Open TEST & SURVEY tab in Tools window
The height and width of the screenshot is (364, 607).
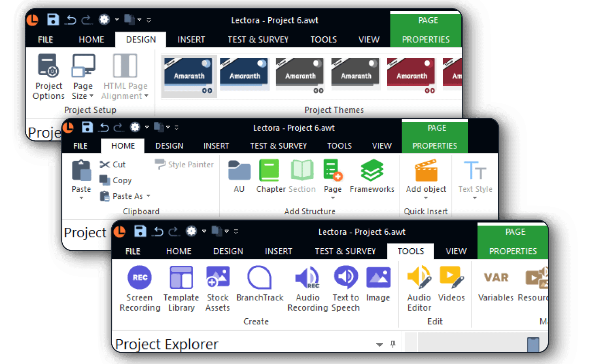[x=345, y=251]
